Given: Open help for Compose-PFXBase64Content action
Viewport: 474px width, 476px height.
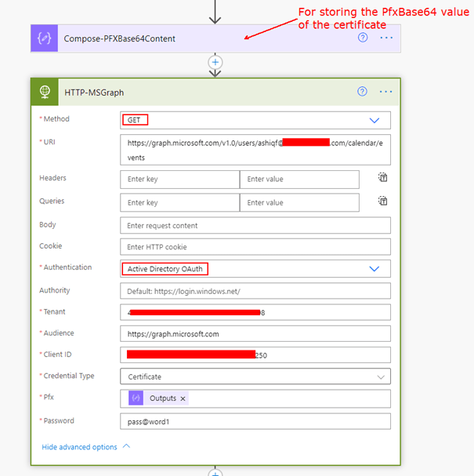Looking at the screenshot, I should tap(363, 38).
